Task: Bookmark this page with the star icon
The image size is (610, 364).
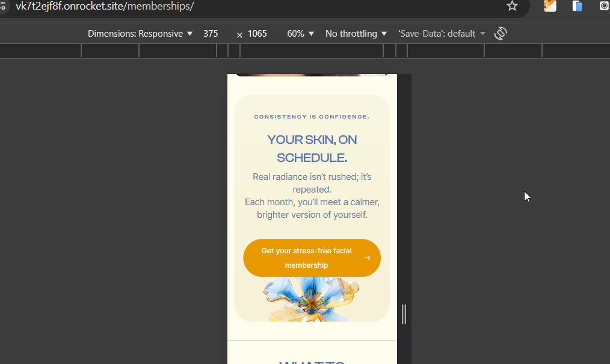Action: 512,6
